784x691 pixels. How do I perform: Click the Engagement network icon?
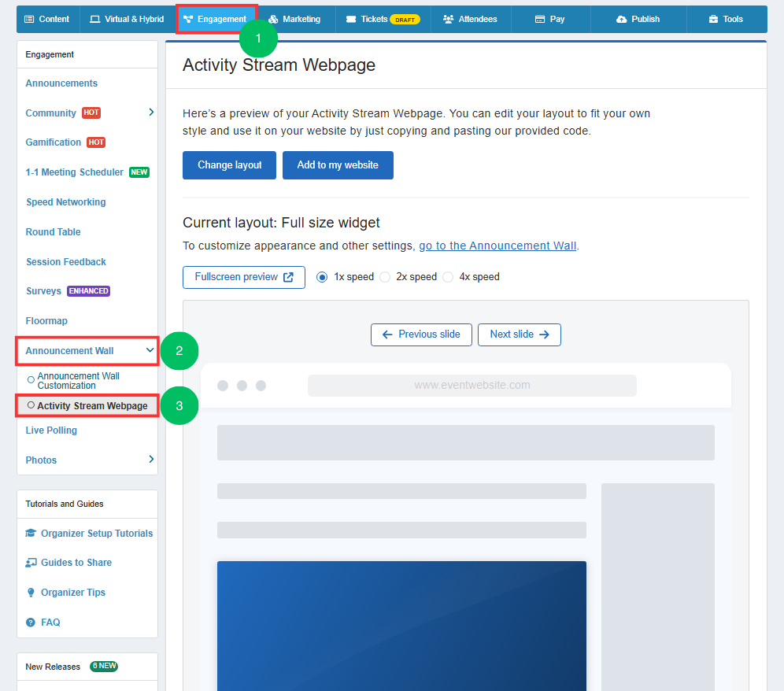188,19
